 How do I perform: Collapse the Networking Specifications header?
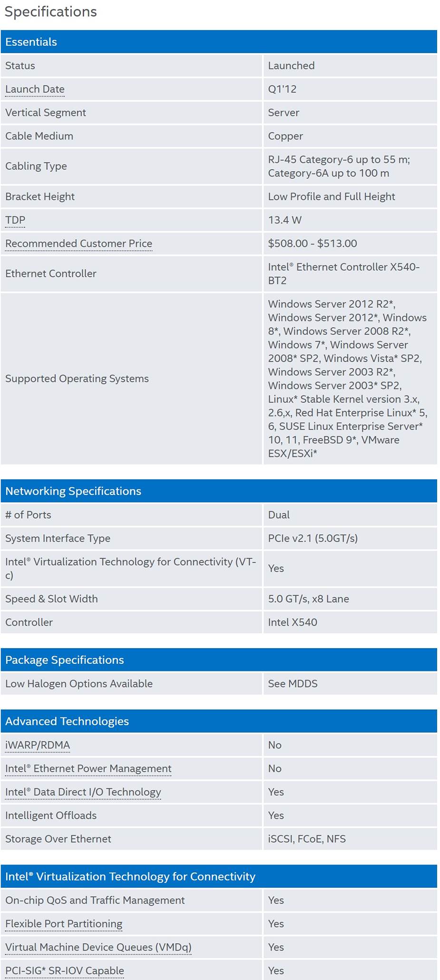point(219,491)
